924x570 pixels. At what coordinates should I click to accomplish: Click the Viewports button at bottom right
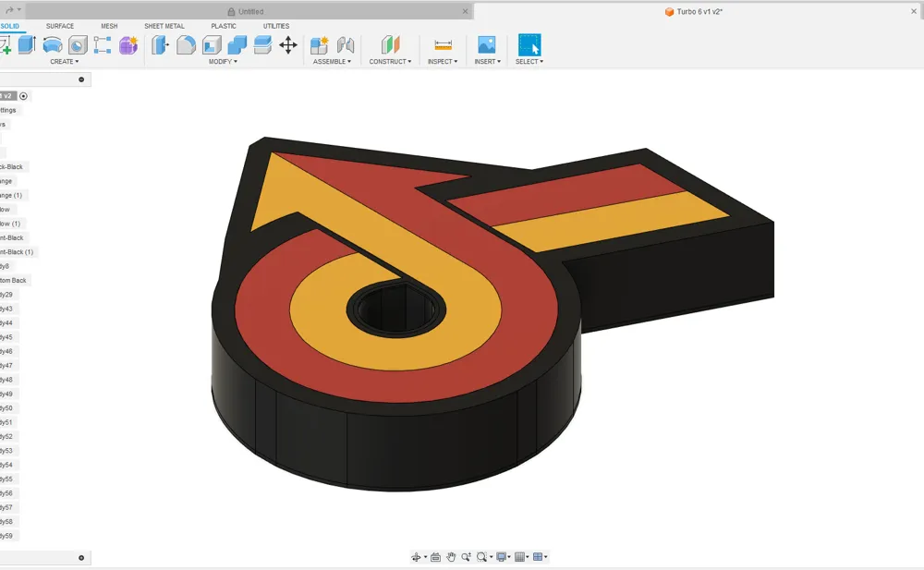click(x=538, y=557)
